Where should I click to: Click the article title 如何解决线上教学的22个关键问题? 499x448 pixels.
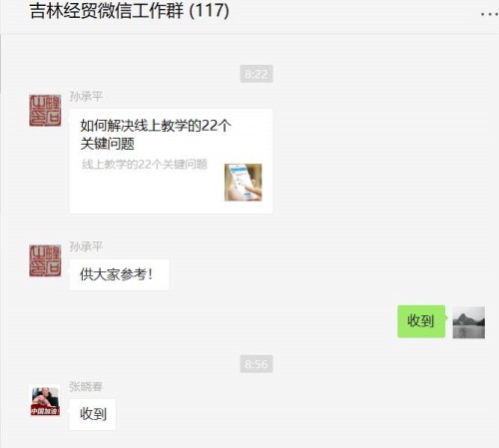coord(156,135)
